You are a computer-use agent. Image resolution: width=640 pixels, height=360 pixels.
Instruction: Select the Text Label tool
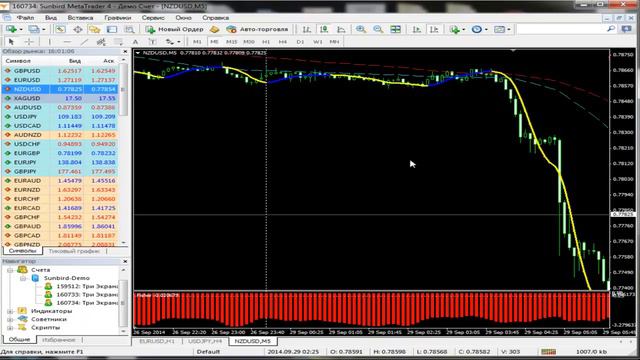pos(152,42)
